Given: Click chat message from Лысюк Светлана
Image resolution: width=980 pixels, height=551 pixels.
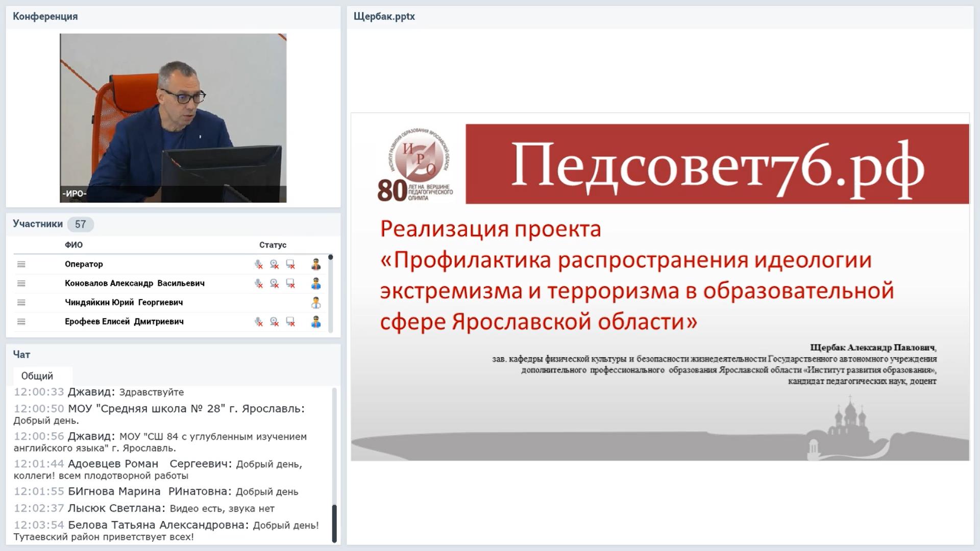Looking at the screenshot, I should 144,509.
